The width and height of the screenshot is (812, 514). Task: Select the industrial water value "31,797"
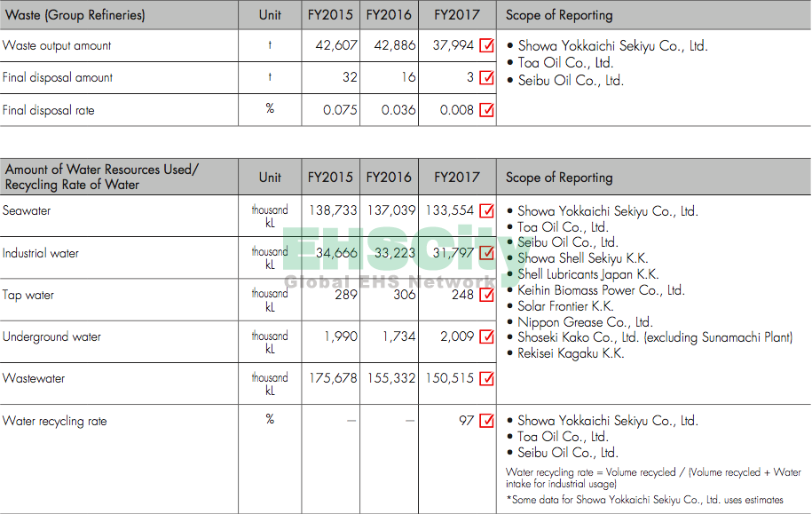coord(453,253)
